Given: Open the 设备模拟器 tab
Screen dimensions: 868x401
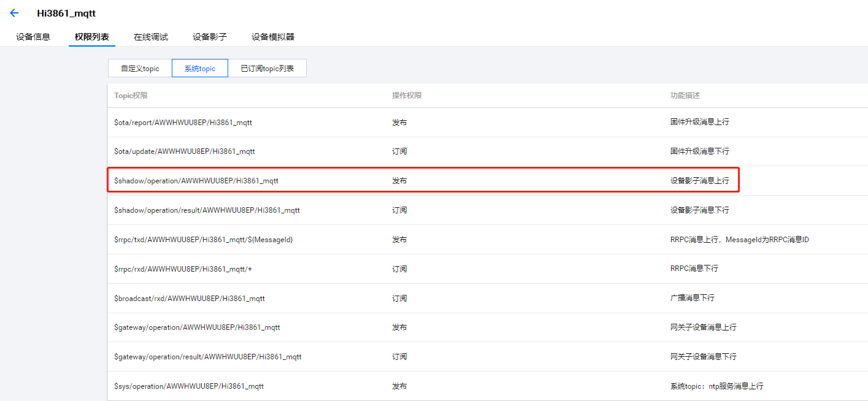Looking at the screenshot, I should tap(273, 37).
